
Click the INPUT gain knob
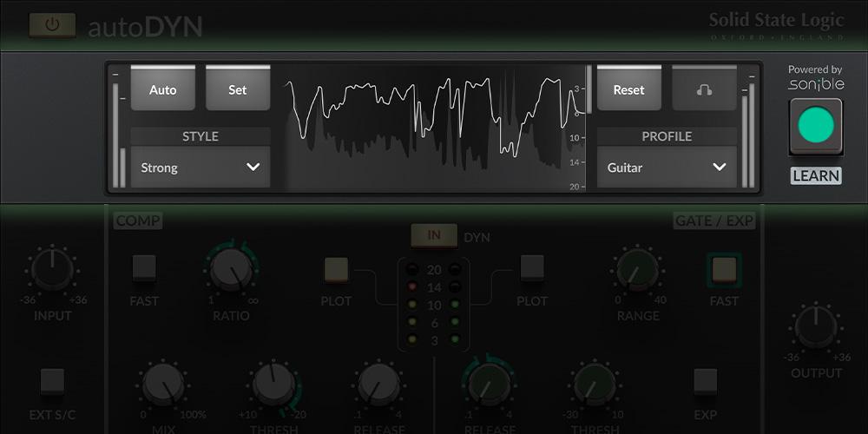click(53, 270)
